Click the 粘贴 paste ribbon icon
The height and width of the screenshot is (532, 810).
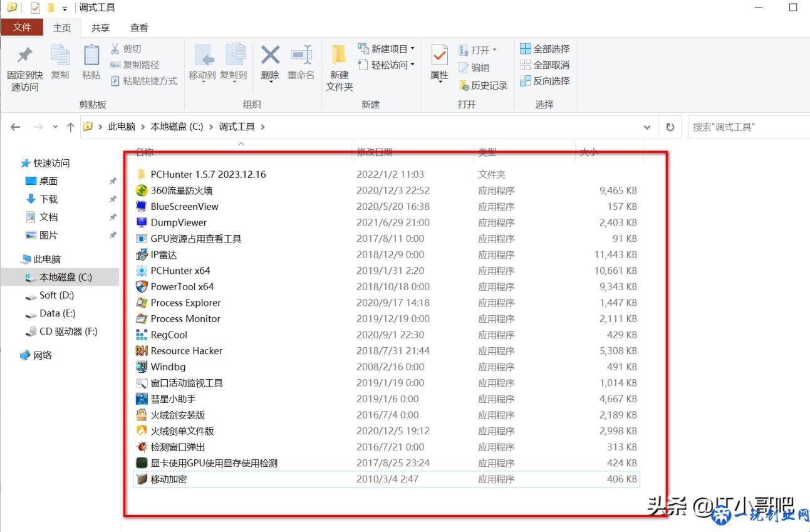point(91,55)
